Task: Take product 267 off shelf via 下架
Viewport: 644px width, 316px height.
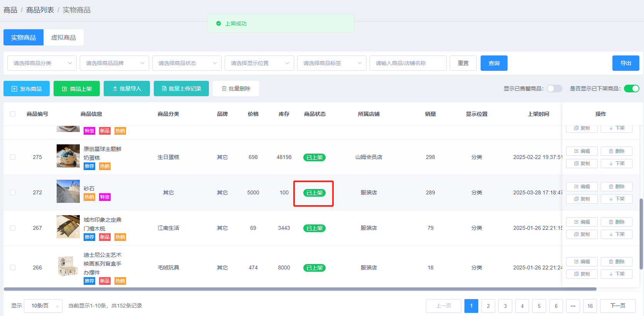Action: [616, 234]
